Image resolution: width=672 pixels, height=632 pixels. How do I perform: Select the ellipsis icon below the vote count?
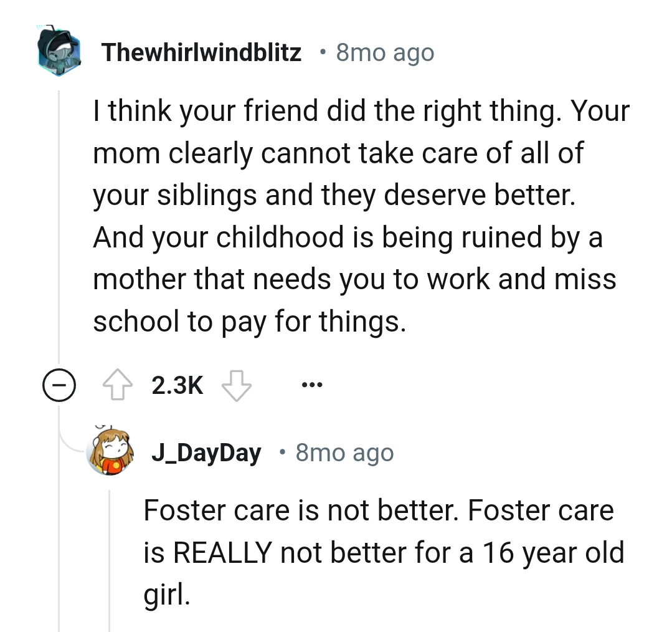[311, 385]
